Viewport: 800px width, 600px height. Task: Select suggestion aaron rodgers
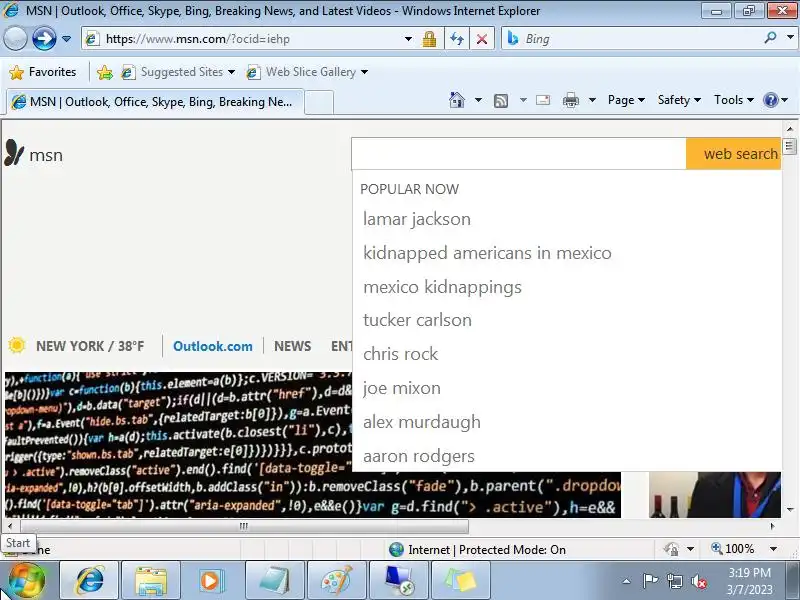419,456
